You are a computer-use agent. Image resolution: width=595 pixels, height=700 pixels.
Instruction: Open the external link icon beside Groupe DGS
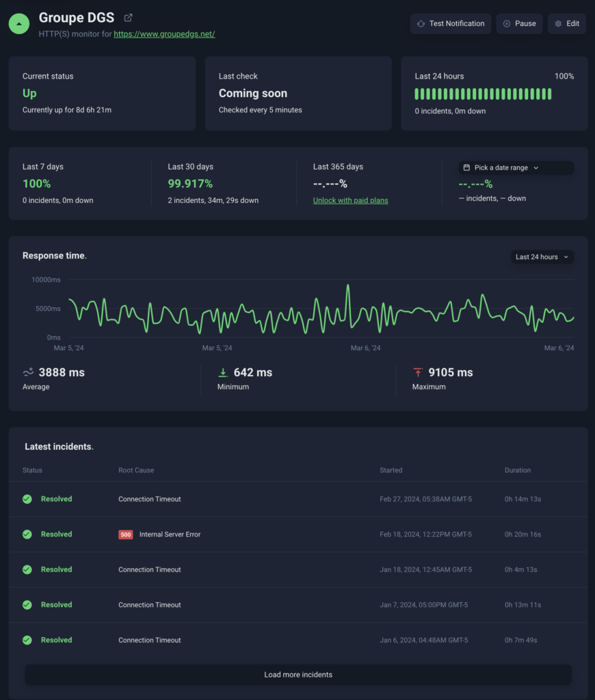(x=128, y=18)
